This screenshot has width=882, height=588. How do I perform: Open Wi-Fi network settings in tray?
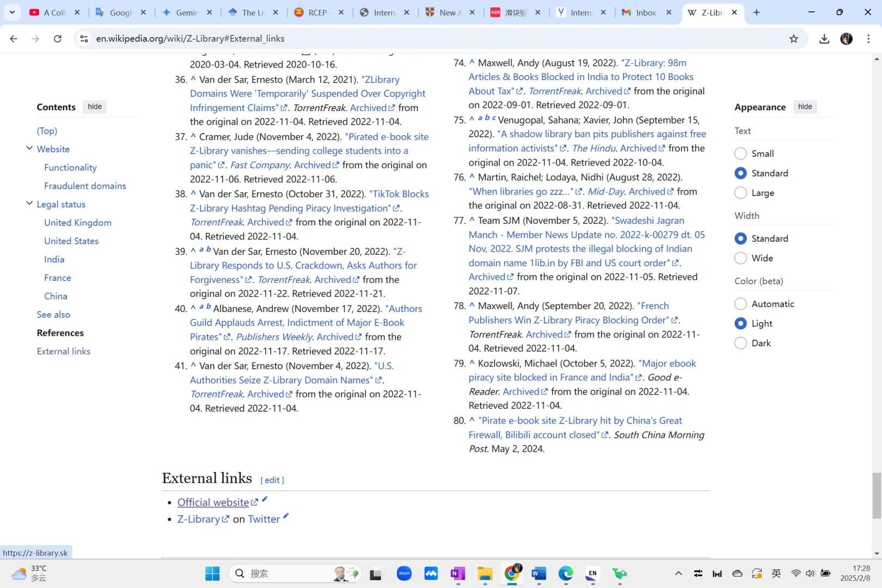pyautogui.click(x=796, y=573)
